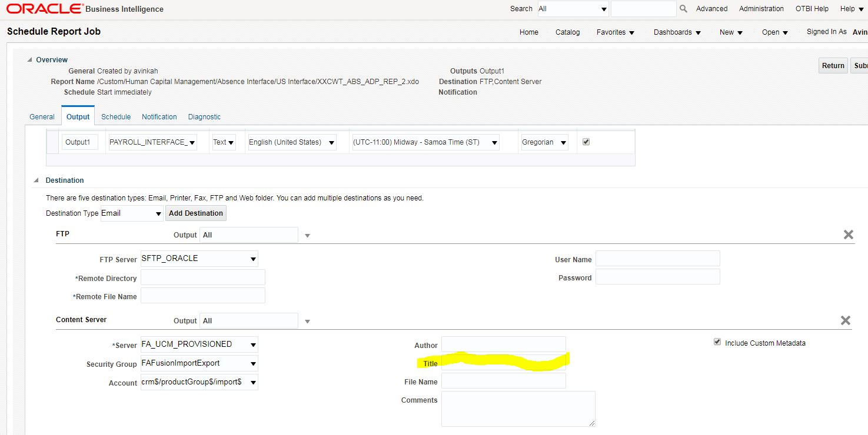Toggle Include Custom Metadata checkbox
The width and height of the screenshot is (868, 435).
[717, 342]
